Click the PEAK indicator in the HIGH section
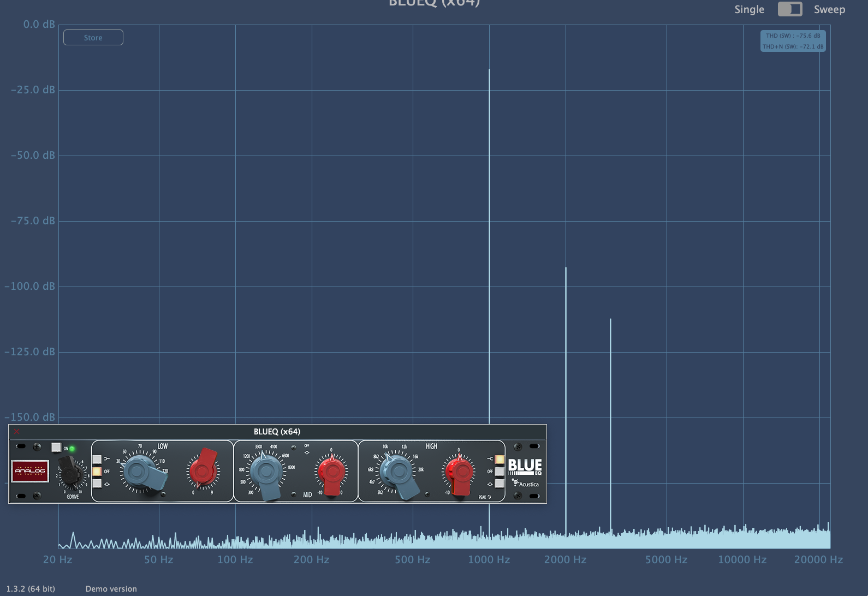The image size is (868, 596). point(485,497)
